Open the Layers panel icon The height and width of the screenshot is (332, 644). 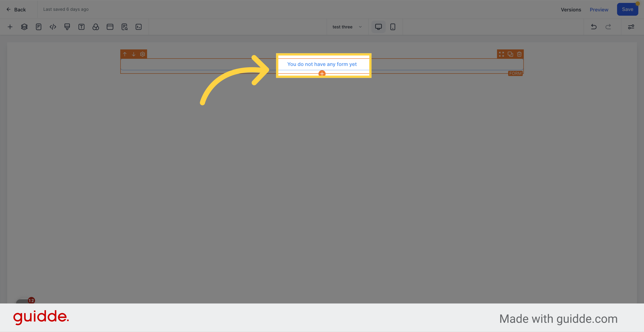[24, 27]
